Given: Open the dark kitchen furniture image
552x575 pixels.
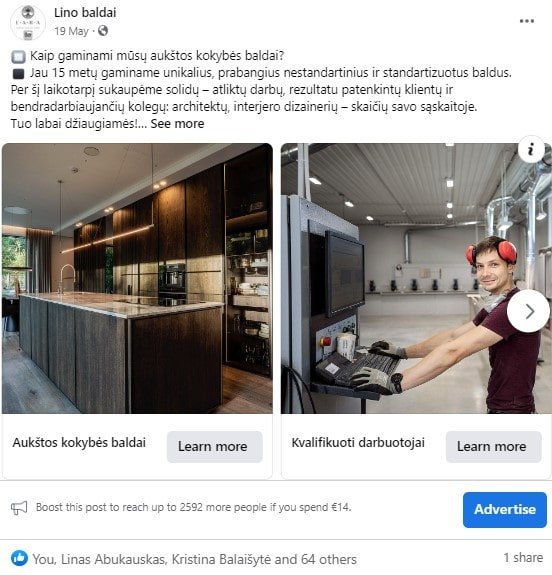Looking at the screenshot, I should tap(137, 278).
